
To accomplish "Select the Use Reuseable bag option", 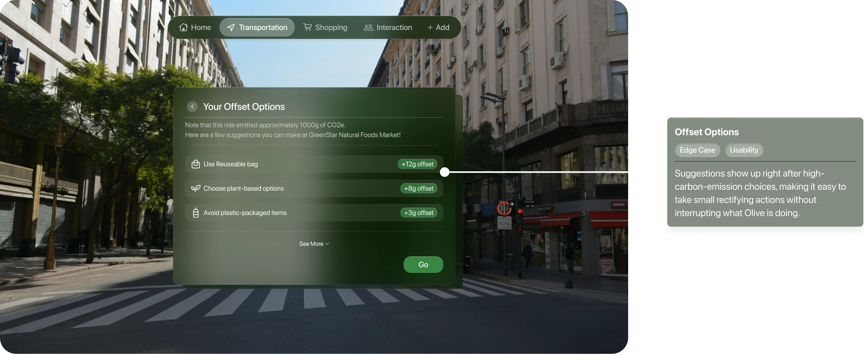I will pyautogui.click(x=314, y=164).
